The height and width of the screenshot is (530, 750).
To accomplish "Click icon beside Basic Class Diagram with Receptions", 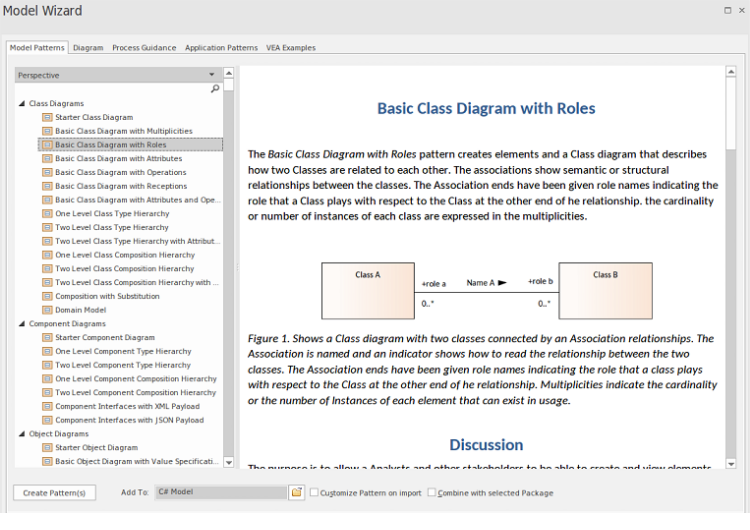I will coord(47,186).
